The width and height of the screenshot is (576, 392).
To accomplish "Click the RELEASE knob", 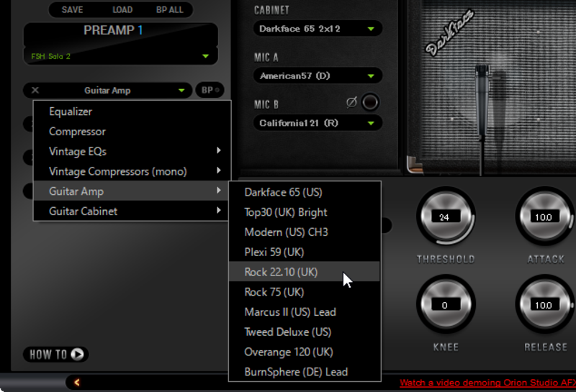I will point(545,305).
